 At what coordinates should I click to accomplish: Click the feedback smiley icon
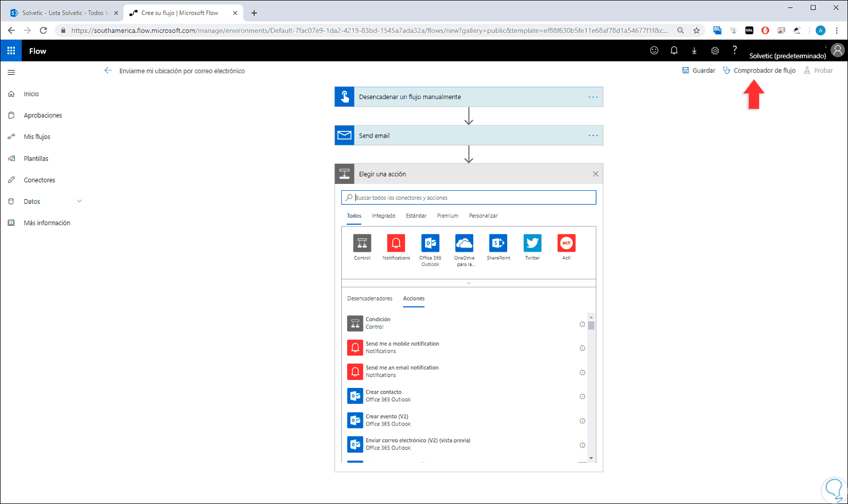pyautogui.click(x=654, y=50)
